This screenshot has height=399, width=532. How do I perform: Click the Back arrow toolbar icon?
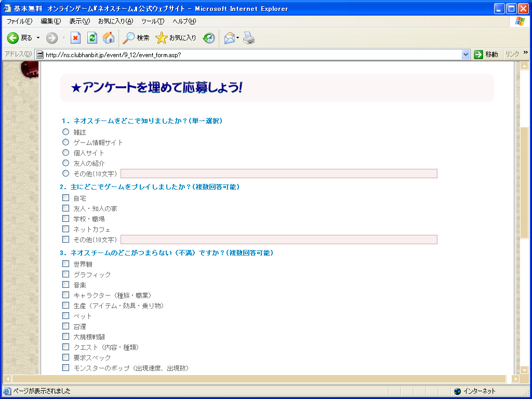[13, 38]
